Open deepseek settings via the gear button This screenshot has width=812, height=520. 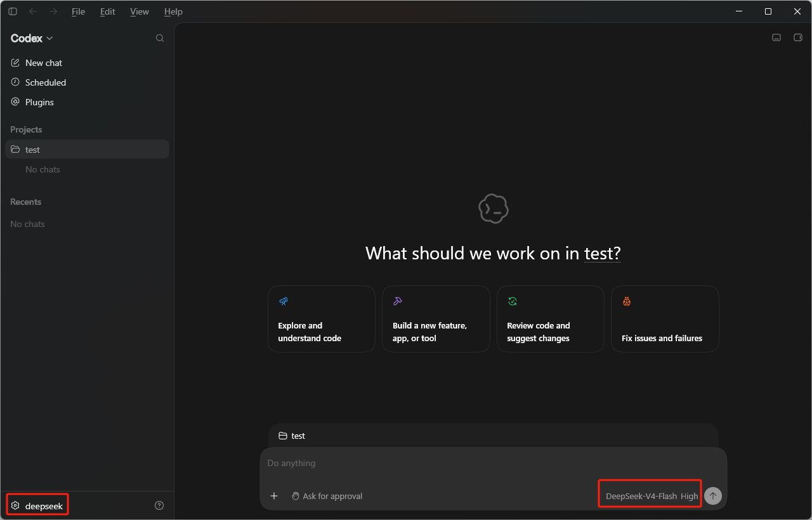coord(37,505)
